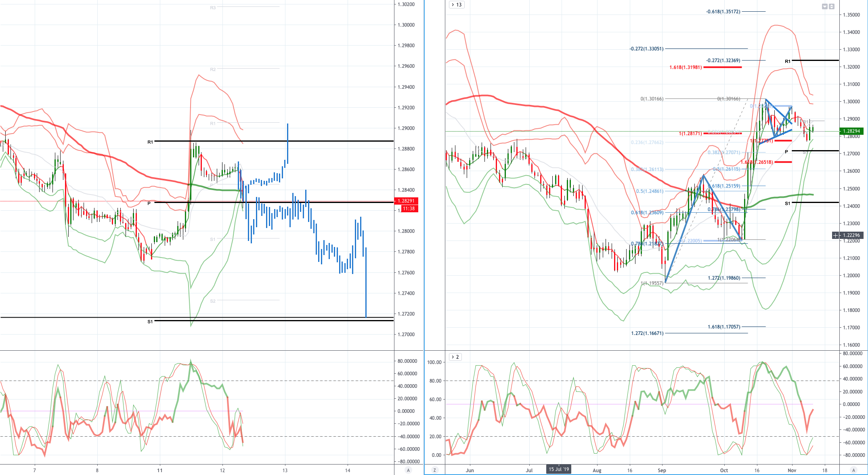Select the red 1.618(1.26518) level label

757,162
